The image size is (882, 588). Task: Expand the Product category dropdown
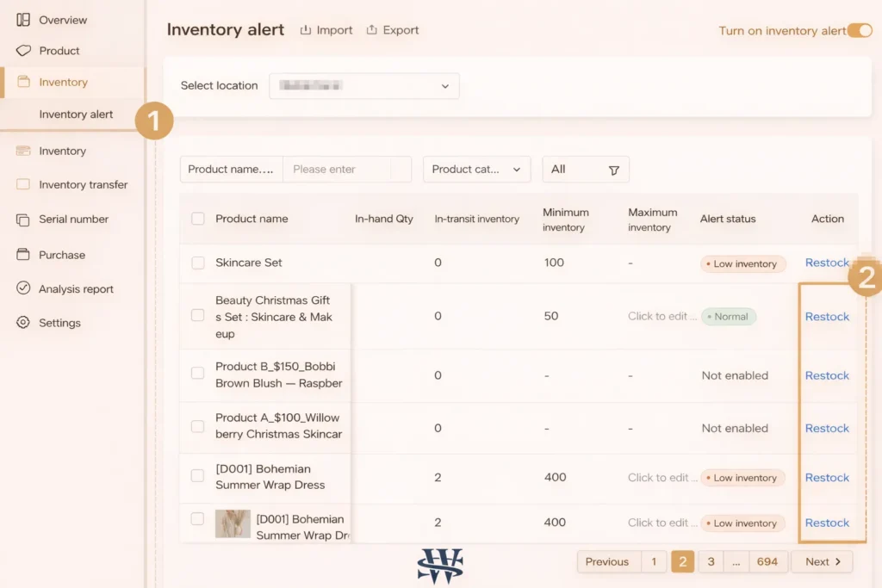pos(476,170)
